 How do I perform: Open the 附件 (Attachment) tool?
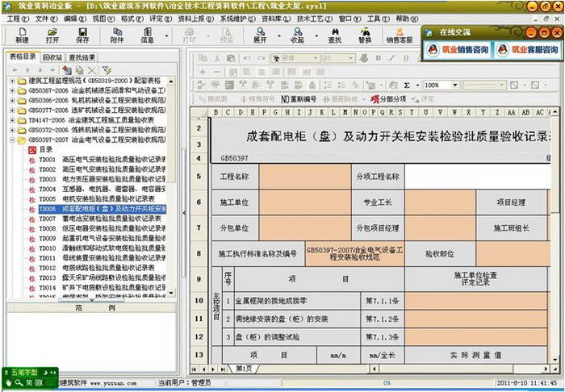[x=117, y=35]
